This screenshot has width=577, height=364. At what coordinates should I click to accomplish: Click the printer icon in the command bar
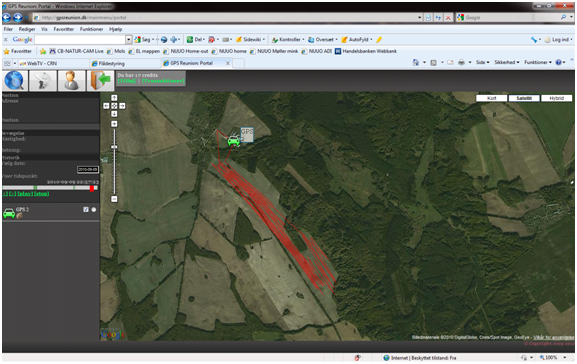pos(461,63)
